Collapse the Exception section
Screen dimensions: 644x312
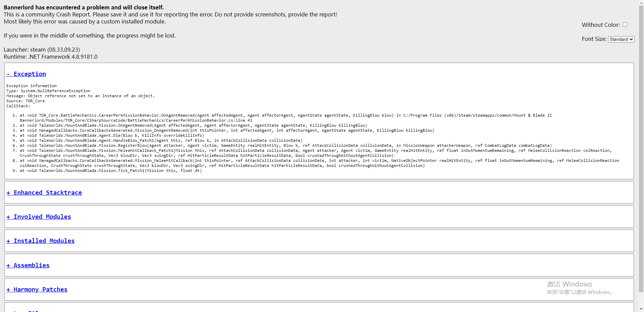click(x=26, y=74)
